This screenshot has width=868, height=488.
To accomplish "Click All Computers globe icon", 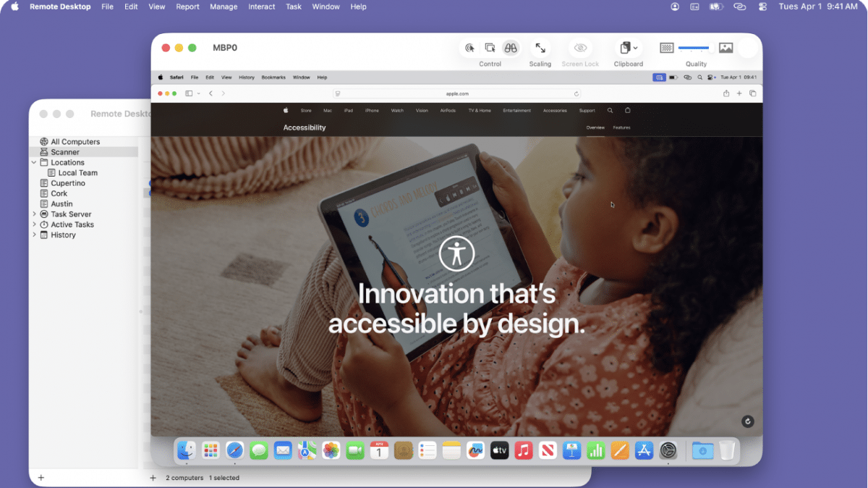I will point(44,142).
